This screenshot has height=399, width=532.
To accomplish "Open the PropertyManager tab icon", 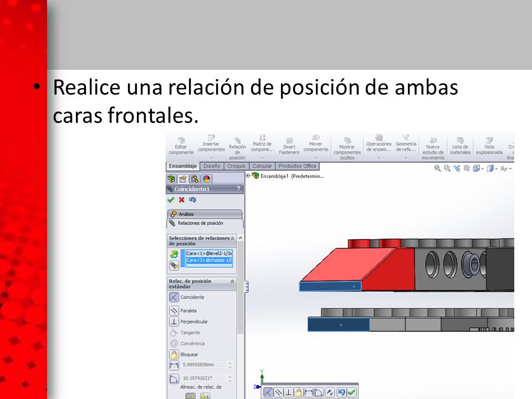I will click(183, 178).
